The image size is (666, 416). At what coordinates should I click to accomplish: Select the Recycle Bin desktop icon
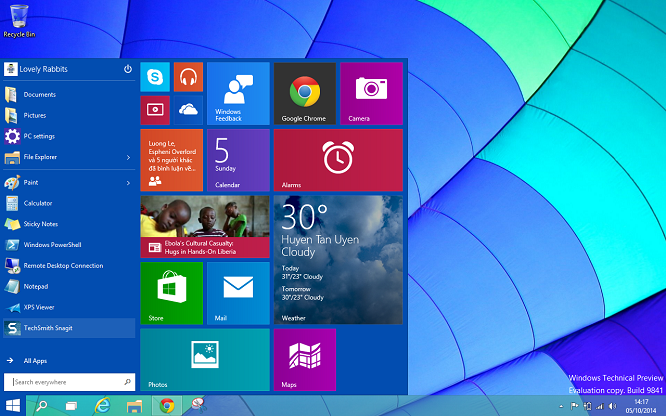tap(19, 20)
